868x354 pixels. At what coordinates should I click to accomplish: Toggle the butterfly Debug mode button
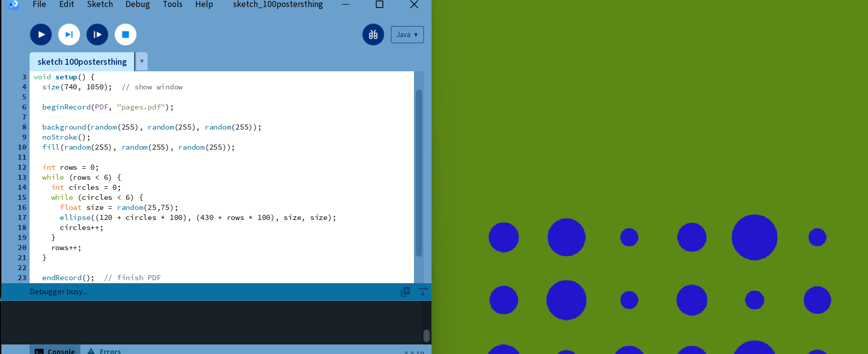point(373,35)
